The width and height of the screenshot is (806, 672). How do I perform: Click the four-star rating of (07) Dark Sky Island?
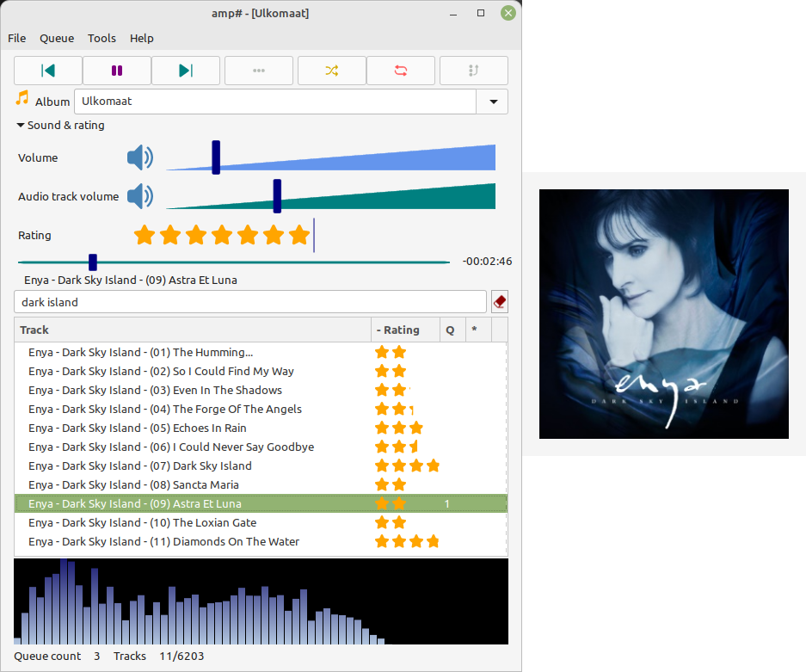tap(407, 465)
